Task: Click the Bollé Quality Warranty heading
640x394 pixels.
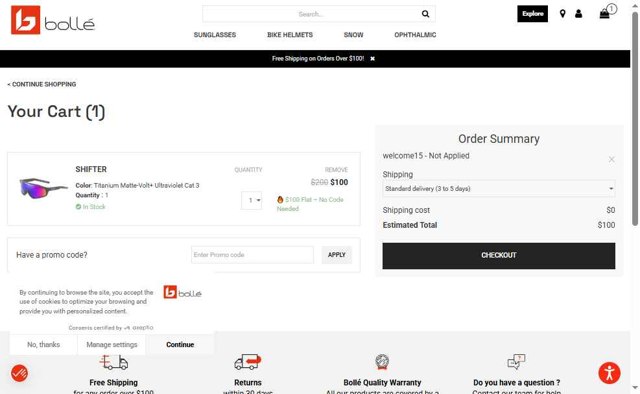Action: [382, 383]
